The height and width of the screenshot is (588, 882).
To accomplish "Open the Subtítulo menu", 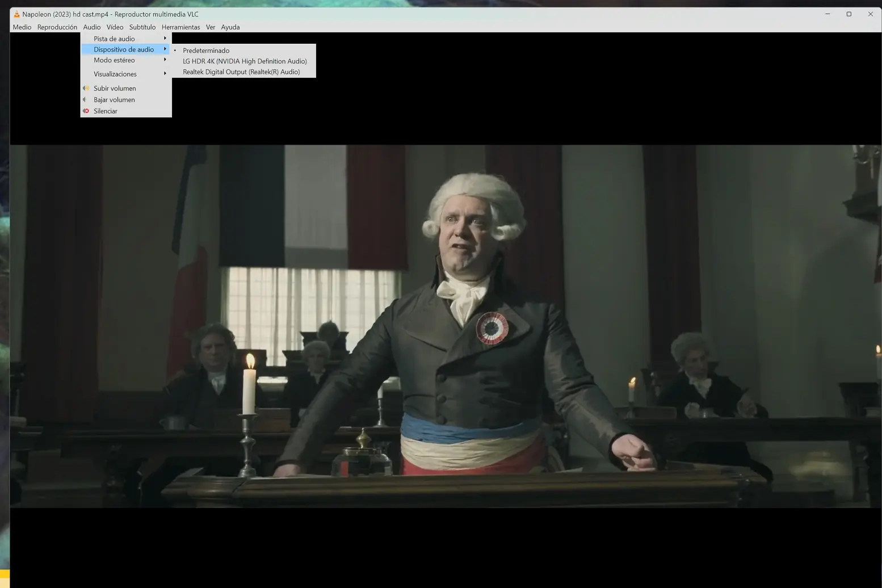I will 142,27.
